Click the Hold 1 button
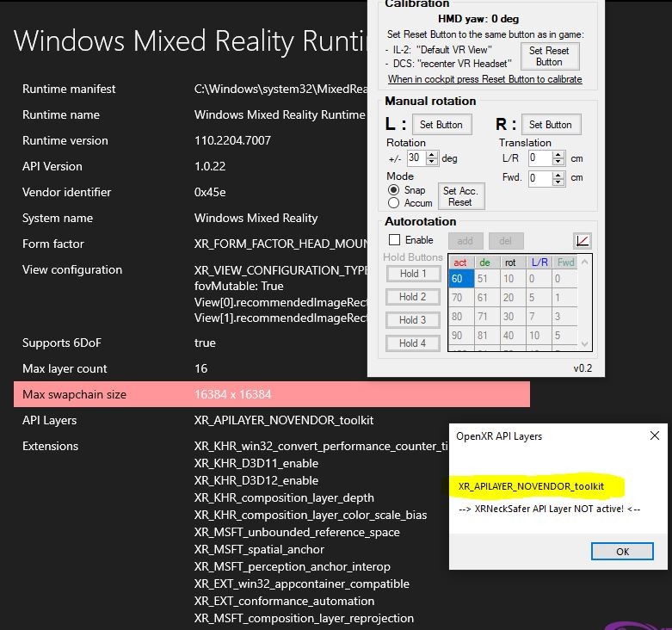Image resolution: width=672 pixels, height=630 pixels. point(413,274)
